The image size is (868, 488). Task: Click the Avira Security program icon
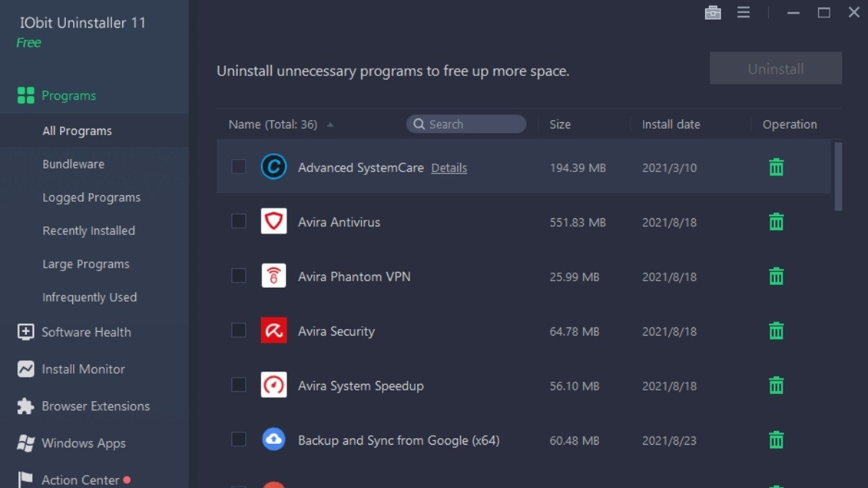click(273, 330)
